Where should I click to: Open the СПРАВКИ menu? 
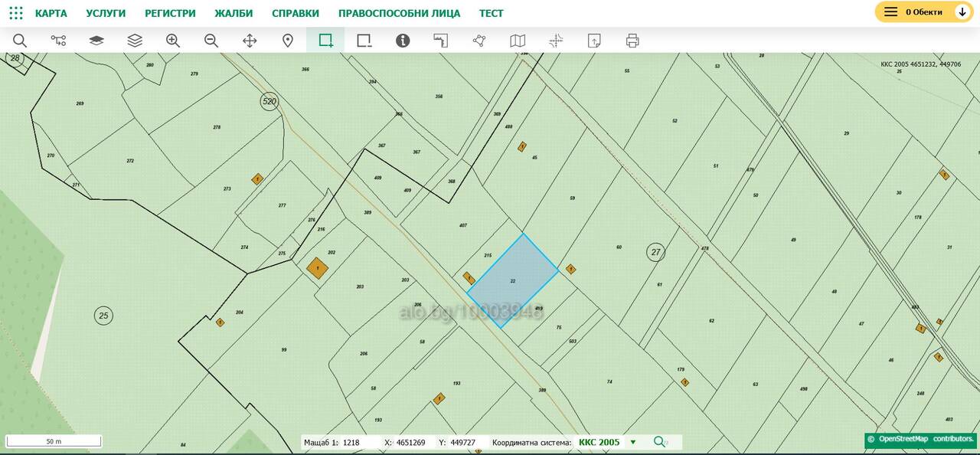[x=296, y=13]
